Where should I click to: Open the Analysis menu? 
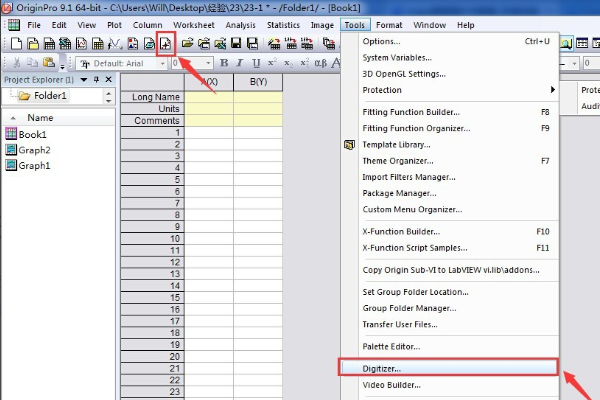point(240,24)
